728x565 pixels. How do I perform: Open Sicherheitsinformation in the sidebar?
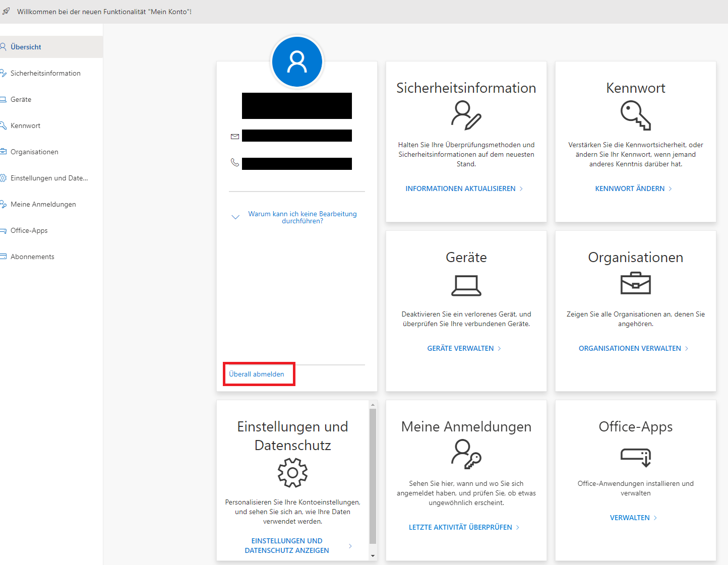(x=51, y=73)
